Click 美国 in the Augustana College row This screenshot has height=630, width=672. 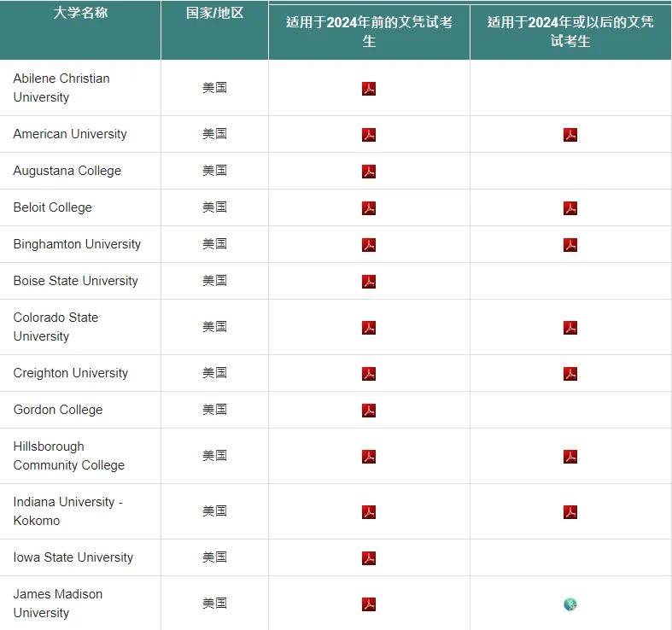(x=214, y=171)
